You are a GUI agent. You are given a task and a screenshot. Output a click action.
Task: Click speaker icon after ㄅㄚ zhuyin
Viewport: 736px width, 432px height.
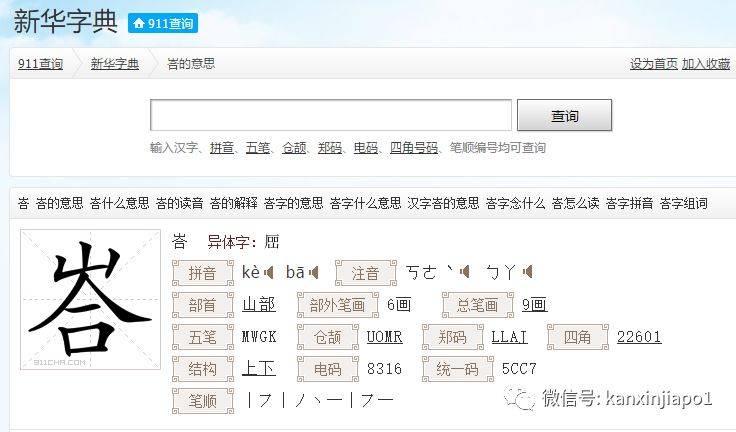(527, 272)
